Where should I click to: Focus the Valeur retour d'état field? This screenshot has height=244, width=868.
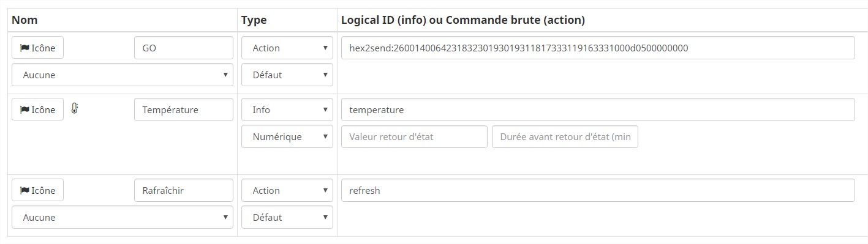pyautogui.click(x=414, y=136)
